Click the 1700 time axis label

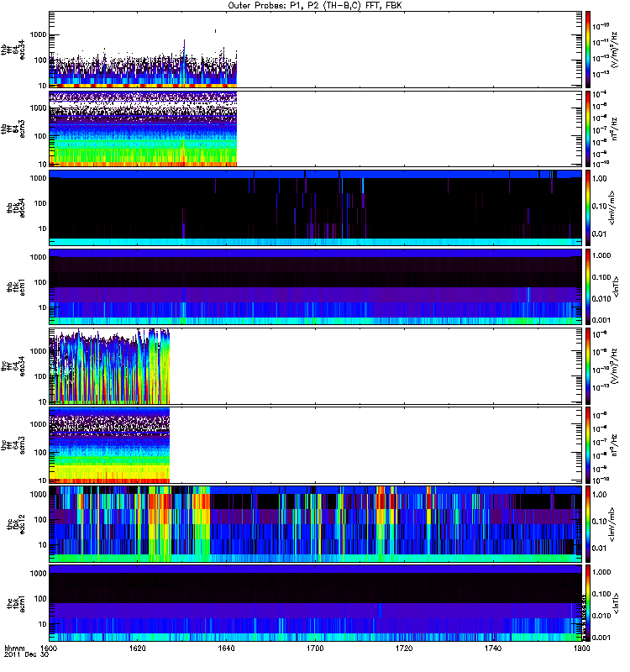(316, 648)
